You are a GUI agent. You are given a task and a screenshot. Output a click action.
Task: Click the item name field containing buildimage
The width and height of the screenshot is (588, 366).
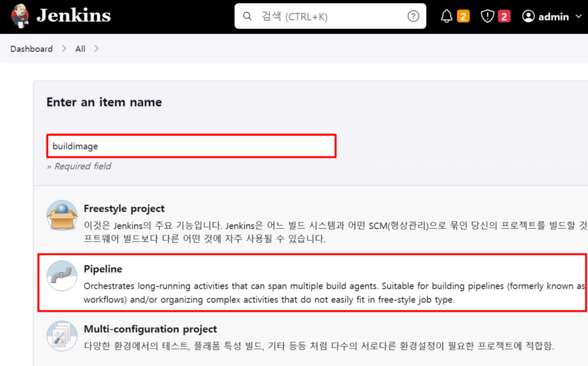tap(191, 146)
